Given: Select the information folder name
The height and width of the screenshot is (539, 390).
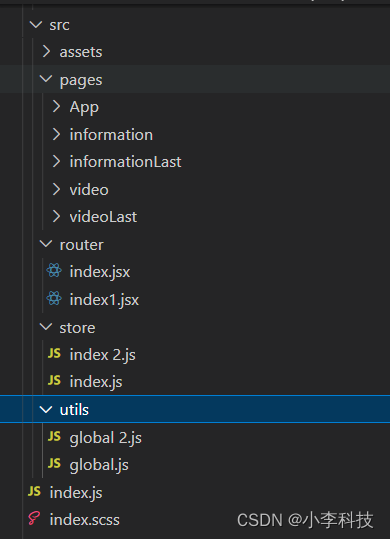Looking at the screenshot, I should 111,134.
